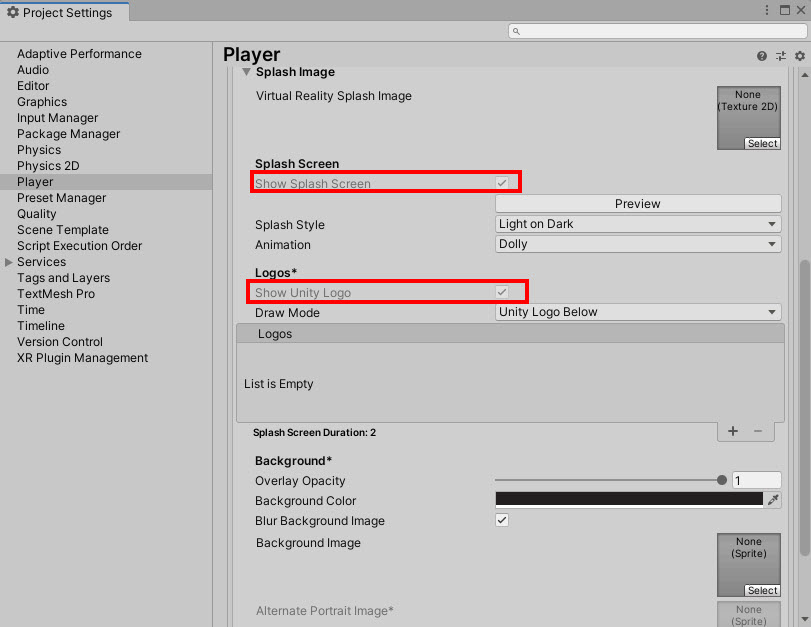Open the Graphics settings category
The width and height of the screenshot is (811, 627).
click(x=42, y=102)
